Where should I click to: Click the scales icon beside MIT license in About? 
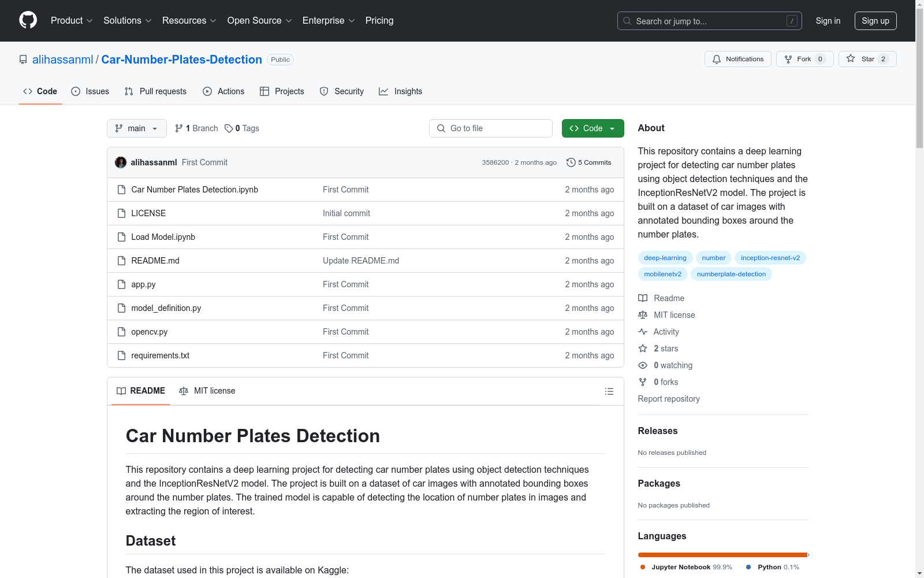tap(643, 315)
